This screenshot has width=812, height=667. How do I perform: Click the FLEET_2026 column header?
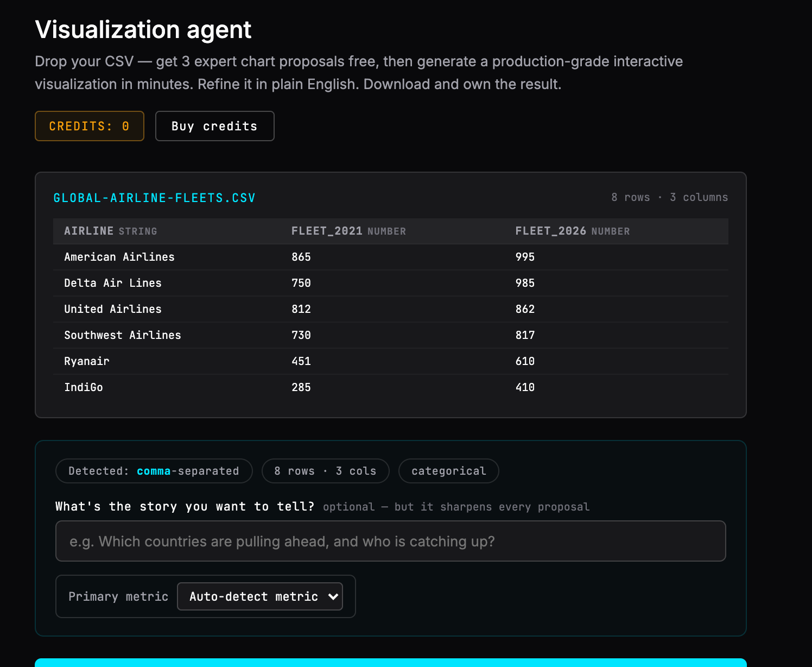[573, 231]
